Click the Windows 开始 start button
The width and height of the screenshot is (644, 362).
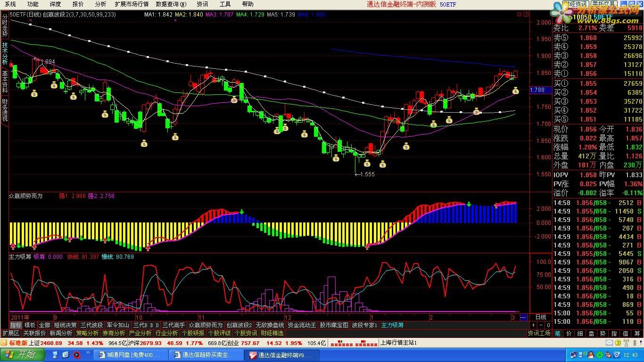pyautogui.click(x=23, y=354)
